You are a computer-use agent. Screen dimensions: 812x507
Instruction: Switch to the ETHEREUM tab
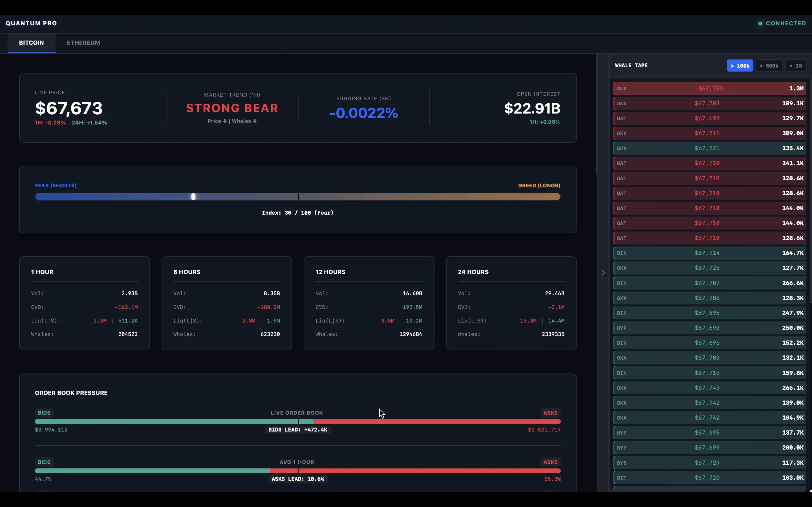pos(83,43)
